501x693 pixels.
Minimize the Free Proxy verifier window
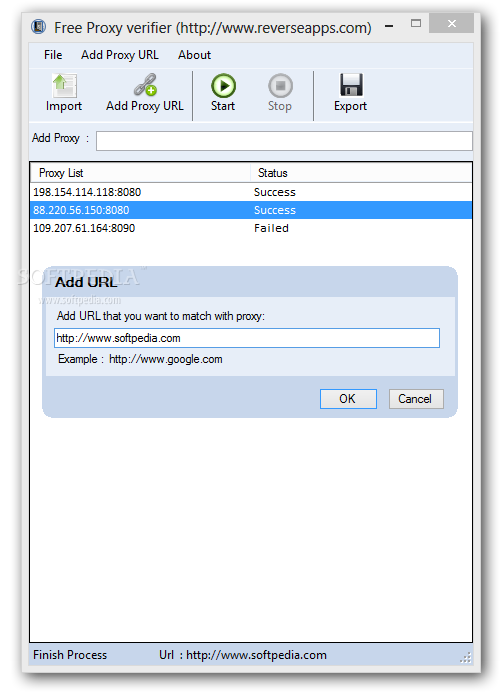389,24
